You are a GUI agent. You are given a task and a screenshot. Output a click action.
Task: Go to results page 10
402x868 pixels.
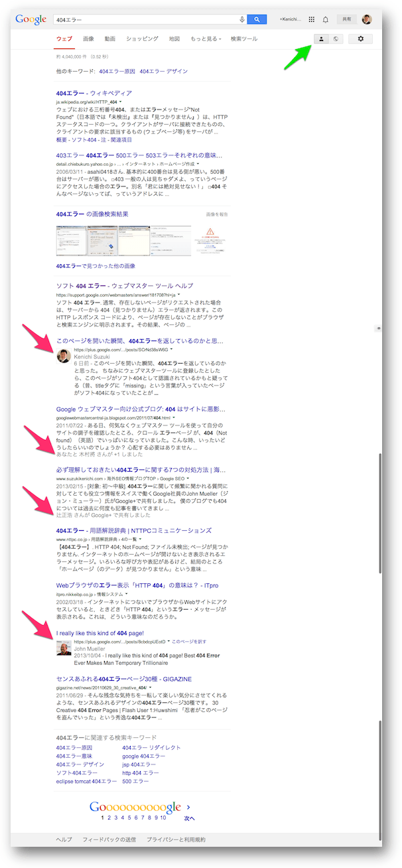(163, 818)
